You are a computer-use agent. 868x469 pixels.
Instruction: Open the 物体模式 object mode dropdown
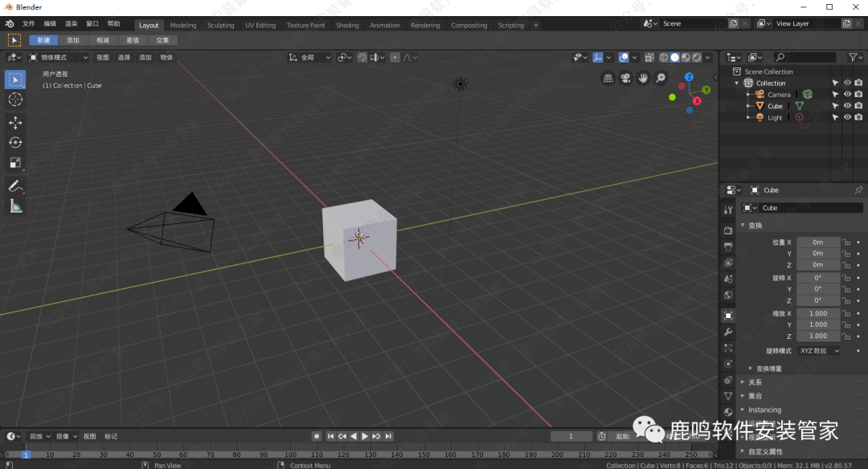coord(59,57)
